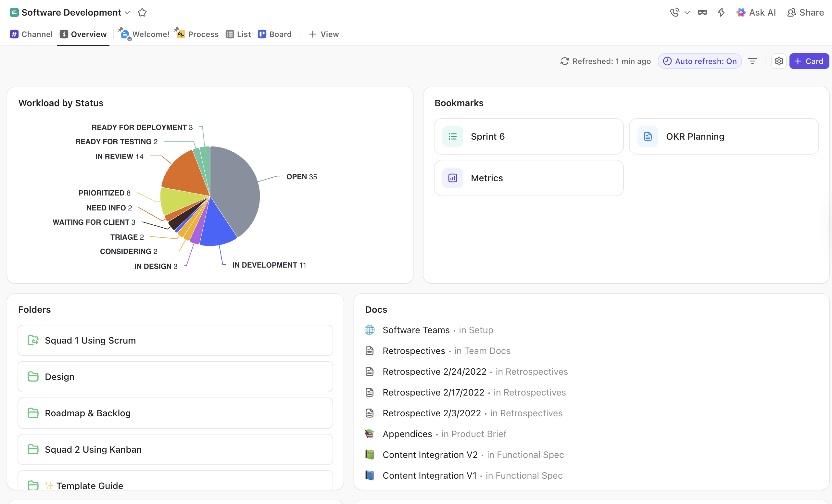Image resolution: width=832 pixels, height=504 pixels.
Task: Favorite the space using the star
Action: [142, 12]
